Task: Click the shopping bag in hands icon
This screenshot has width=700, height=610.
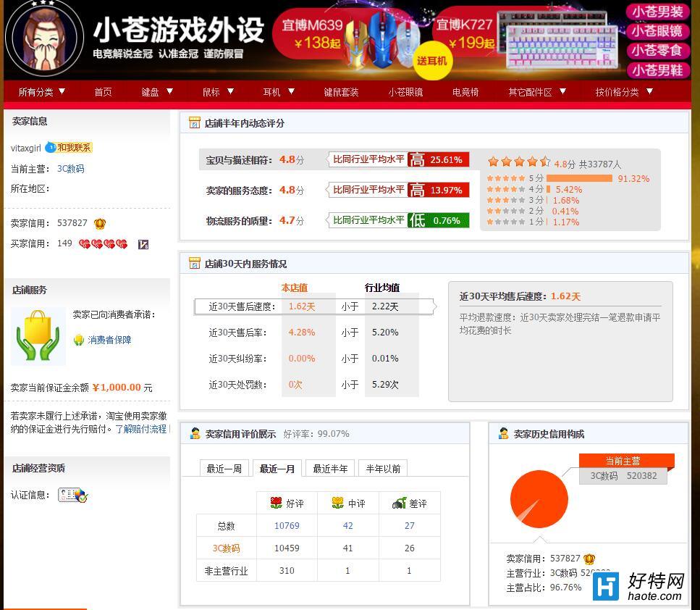Action: click(38, 336)
